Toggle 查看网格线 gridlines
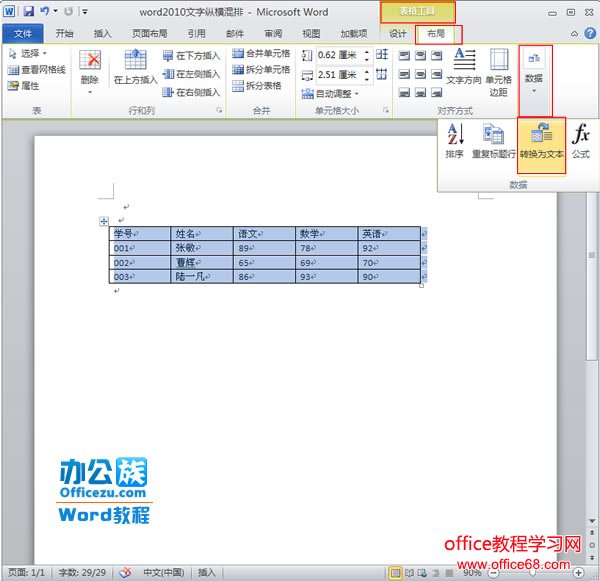600x581 pixels. [x=37, y=70]
